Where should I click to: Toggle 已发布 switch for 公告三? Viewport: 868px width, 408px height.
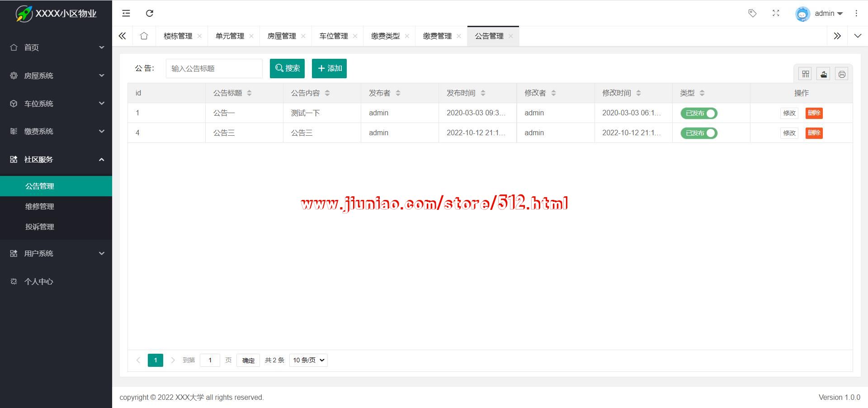[x=699, y=133]
